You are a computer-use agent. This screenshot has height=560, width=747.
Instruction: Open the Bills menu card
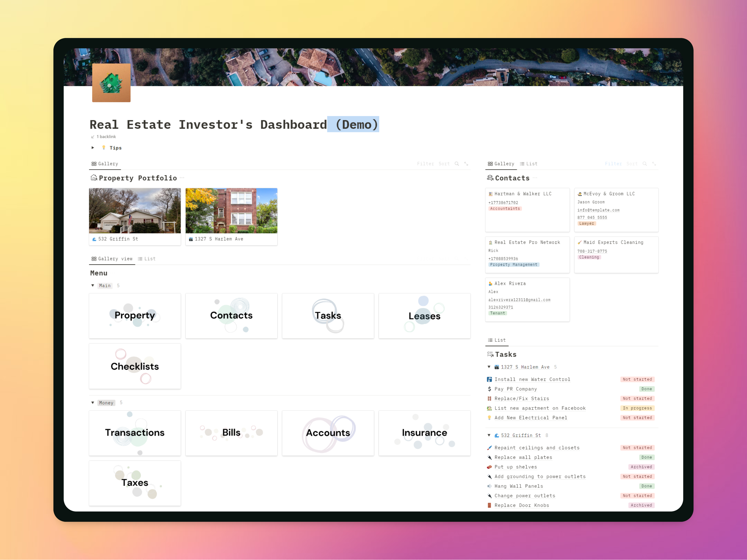click(231, 433)
